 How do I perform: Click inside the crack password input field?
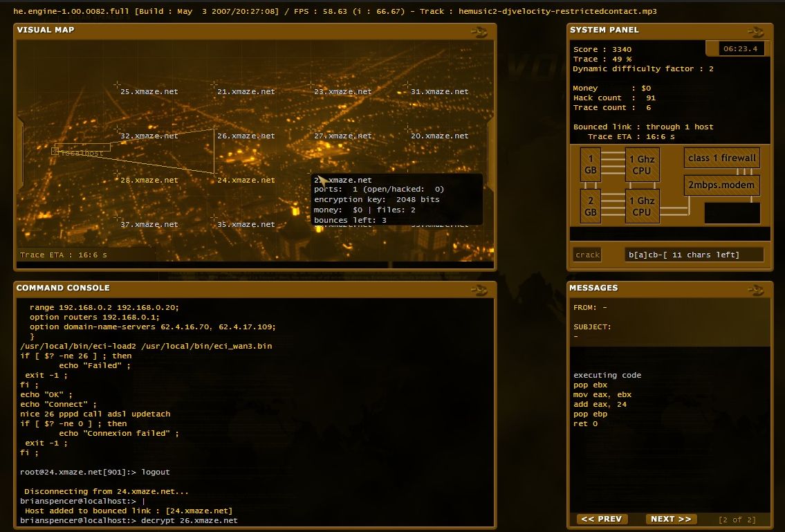pyautogui.click(x=693, y=255)
